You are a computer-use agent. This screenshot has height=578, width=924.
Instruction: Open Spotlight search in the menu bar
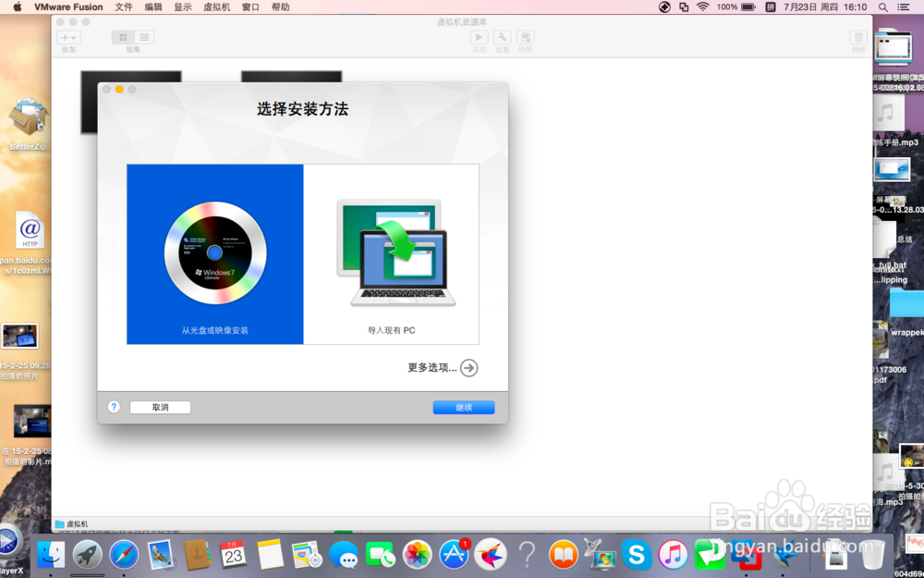882,7
